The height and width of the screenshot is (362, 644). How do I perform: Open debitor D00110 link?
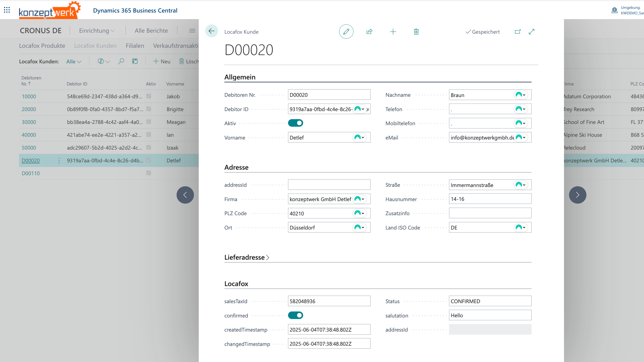31,173
